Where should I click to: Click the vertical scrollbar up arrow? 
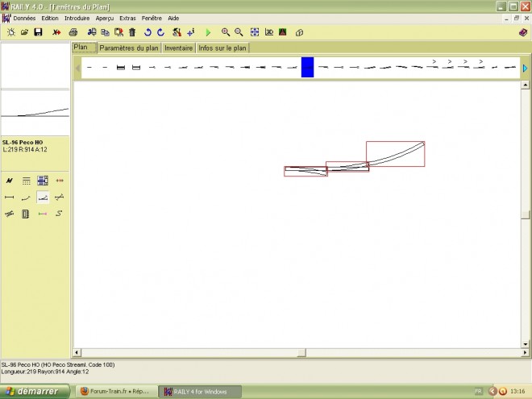pyautogui.click(x=526, y=85)
